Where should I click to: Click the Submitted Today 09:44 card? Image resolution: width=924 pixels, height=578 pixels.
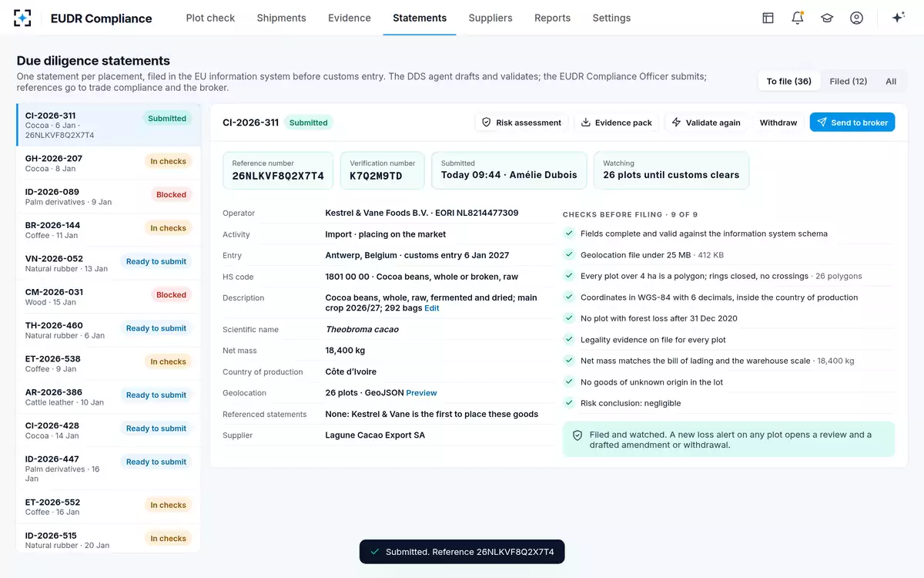[x=509, y=170]
